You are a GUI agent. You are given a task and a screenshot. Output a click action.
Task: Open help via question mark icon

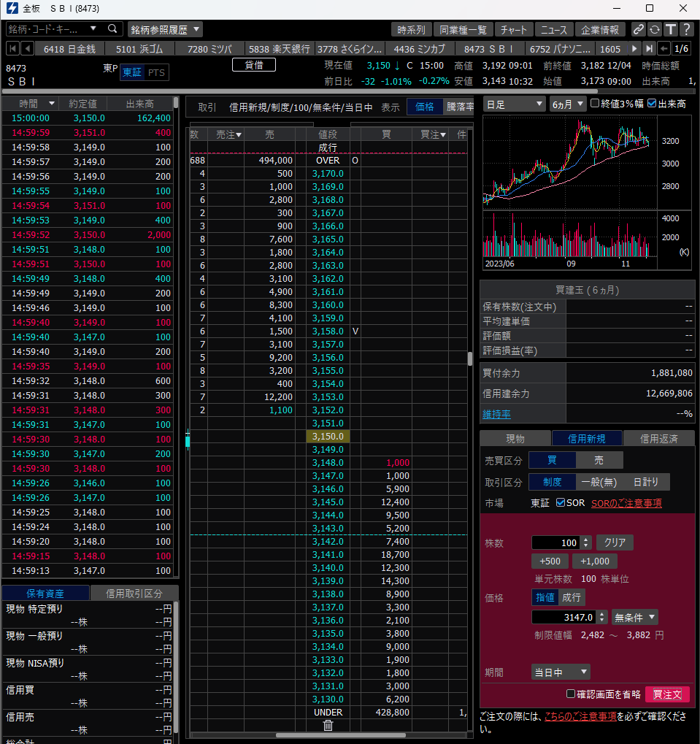point(686,29)
